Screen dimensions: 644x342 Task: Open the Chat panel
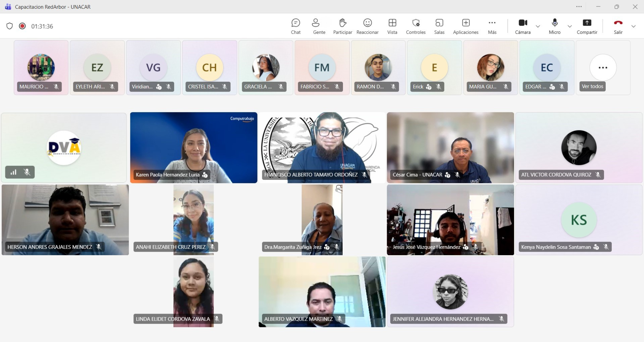tap(296, 26)
